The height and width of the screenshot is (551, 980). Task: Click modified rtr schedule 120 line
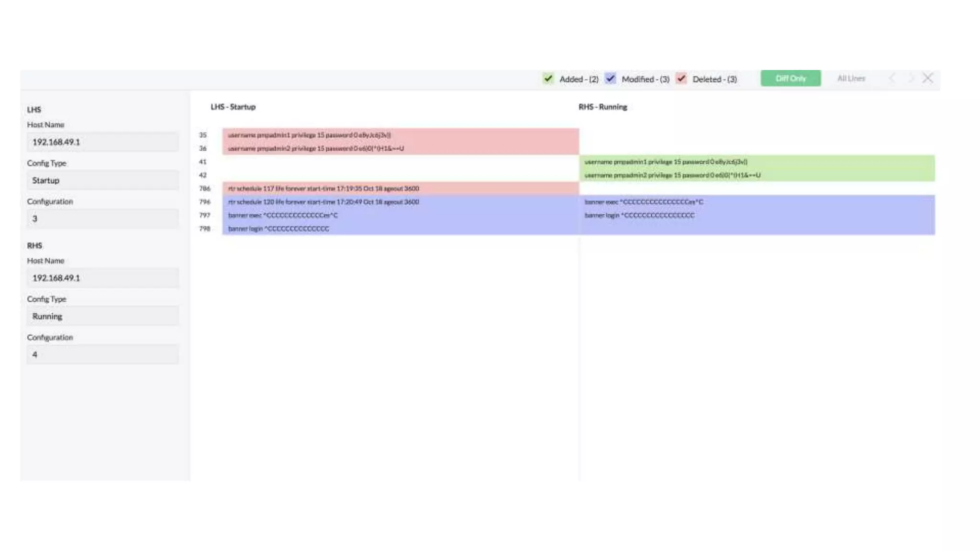[x=323, y=202]
